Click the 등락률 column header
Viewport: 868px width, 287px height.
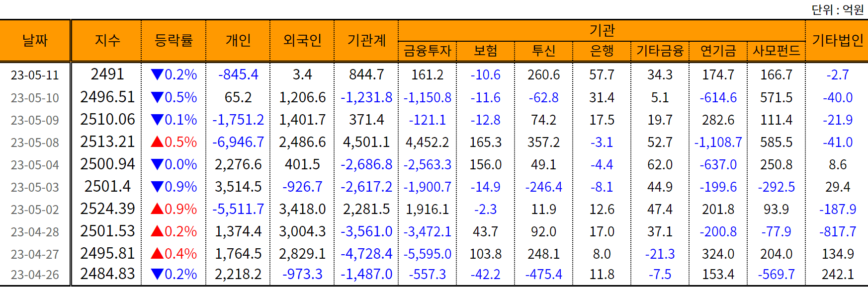point(174,41)
